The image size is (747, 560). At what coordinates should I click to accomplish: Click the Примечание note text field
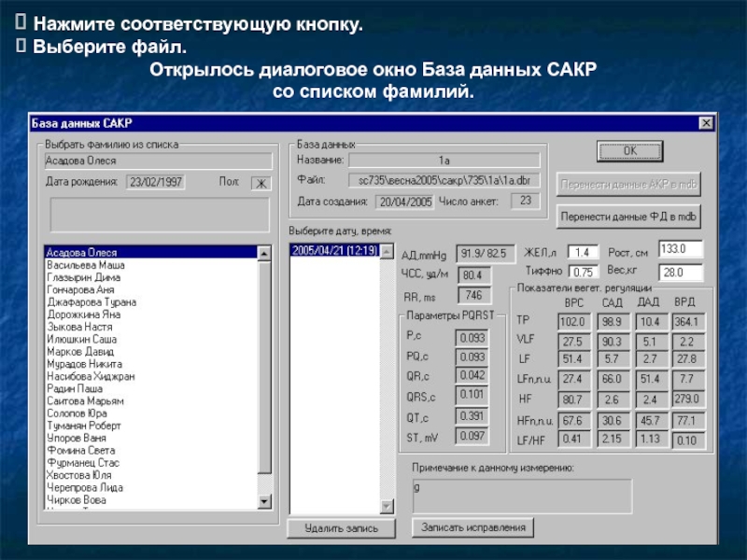coord(521,495)
